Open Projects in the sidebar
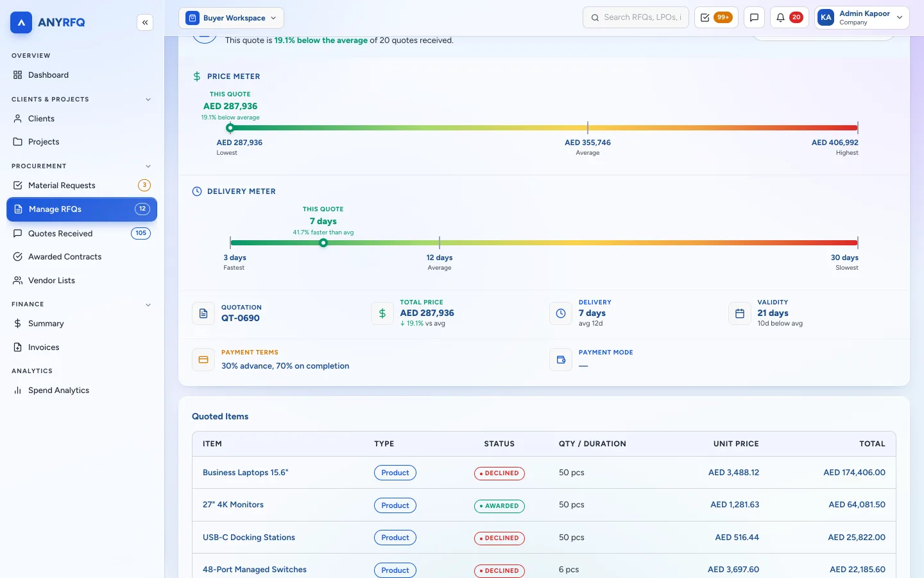 pyautogui.click(x=81, y=142)
